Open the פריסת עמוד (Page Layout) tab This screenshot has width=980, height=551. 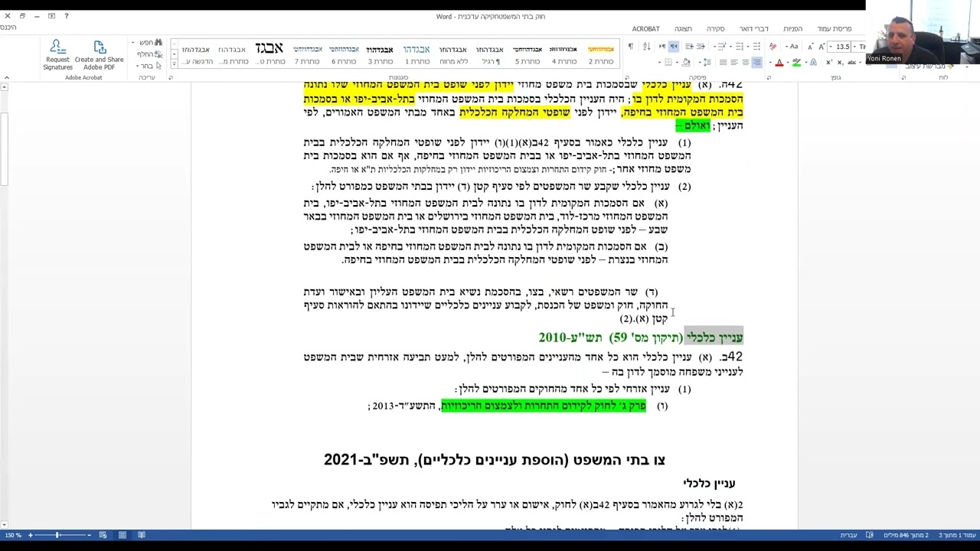tap(834, 29)
